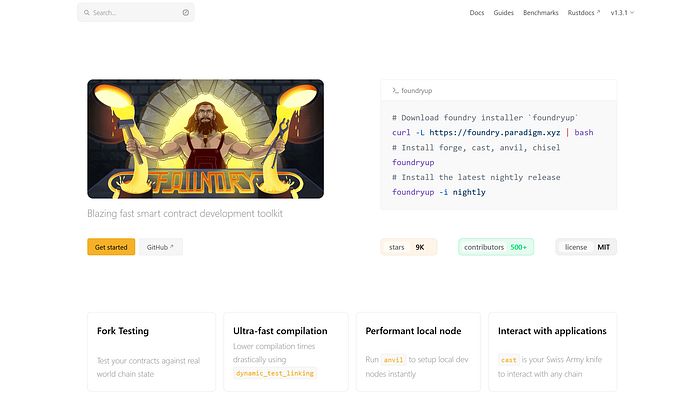
Task: Click the '# Install the latest nightly release' comment
Action: click(476, 177)
